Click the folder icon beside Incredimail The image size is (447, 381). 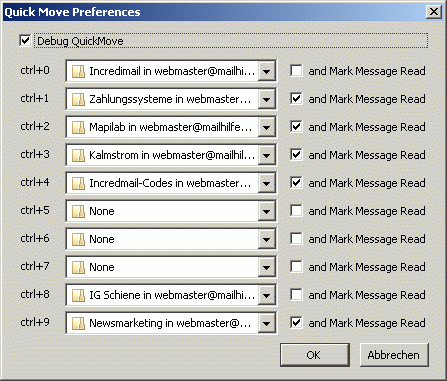tap(78, 71)
